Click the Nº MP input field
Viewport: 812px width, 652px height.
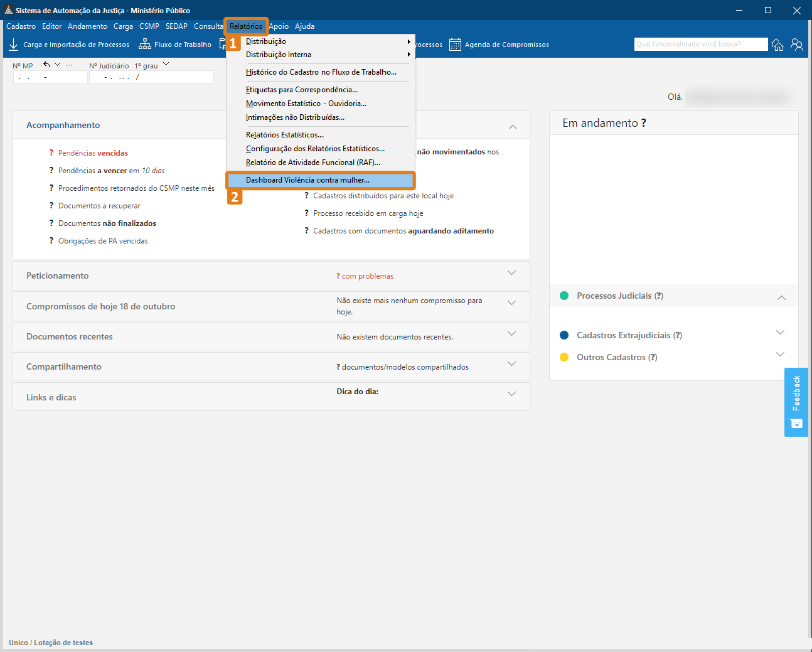tap(50, 77)
